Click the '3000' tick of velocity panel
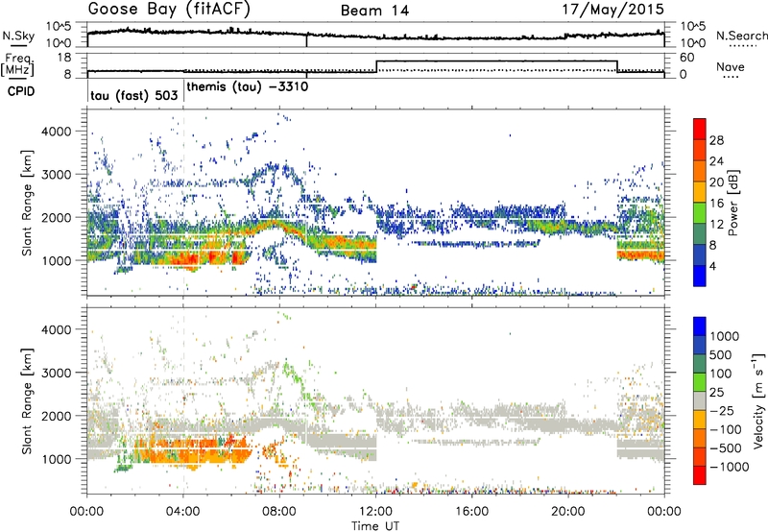768x532 pixels. tap(56, 373)
